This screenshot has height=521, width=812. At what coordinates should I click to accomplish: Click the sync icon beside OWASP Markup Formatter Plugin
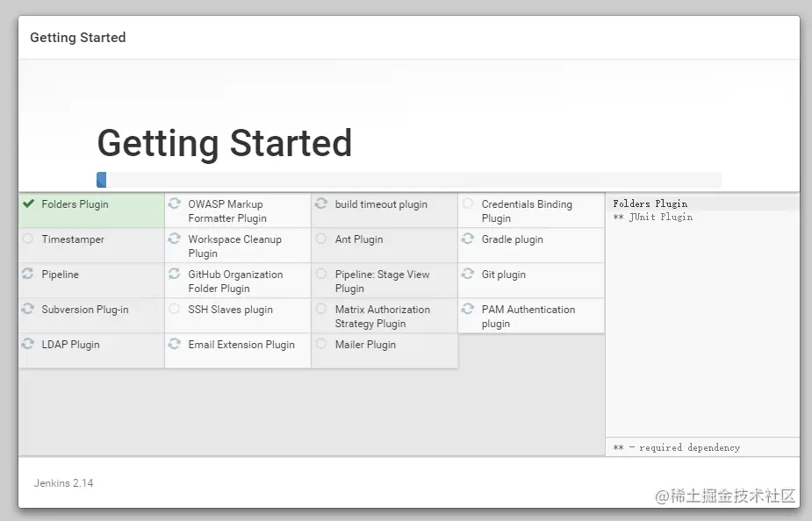(175, 203)
